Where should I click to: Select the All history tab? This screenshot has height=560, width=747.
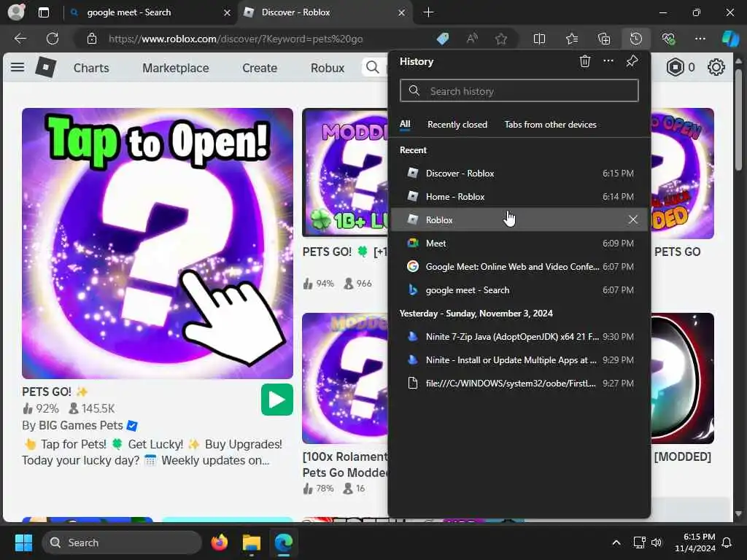point(405,124)
